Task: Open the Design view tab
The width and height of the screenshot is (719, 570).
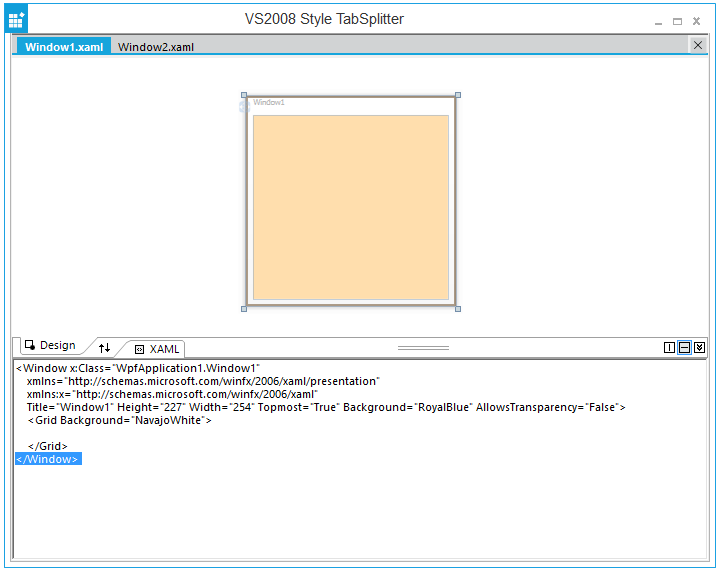Action: [50, 345]
